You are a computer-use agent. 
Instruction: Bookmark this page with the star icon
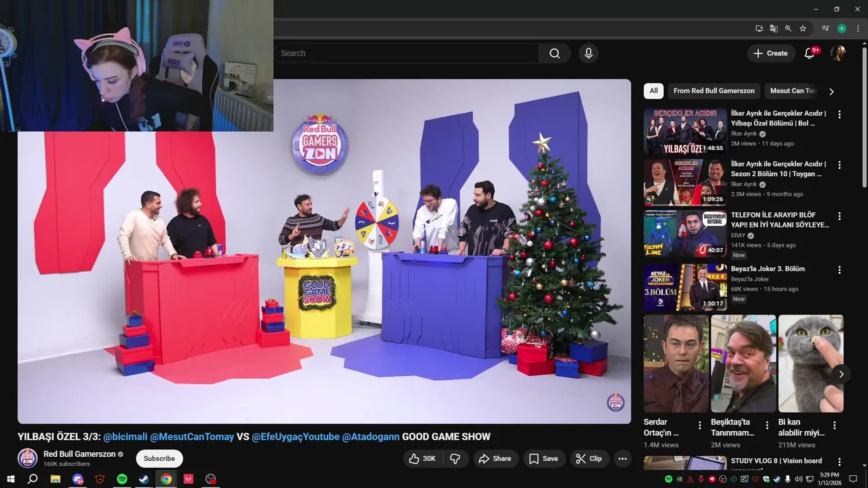coord(803,28)
